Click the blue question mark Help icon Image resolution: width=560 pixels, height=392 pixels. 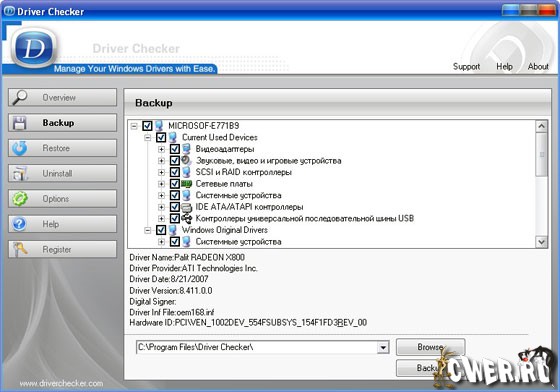coord(19,224)
